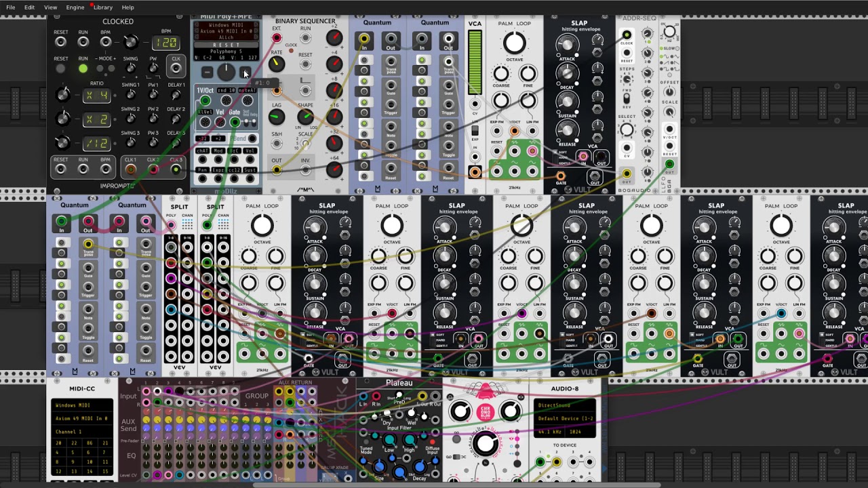Open the Library menu
This screenshot has width=868, height=488.
click(x=102, y=7)
